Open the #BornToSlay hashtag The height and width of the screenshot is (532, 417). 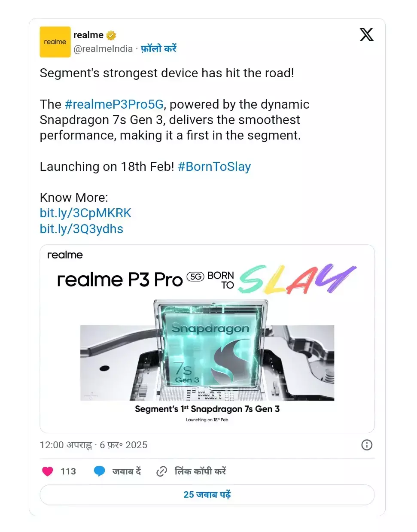[x=214, y=167]
